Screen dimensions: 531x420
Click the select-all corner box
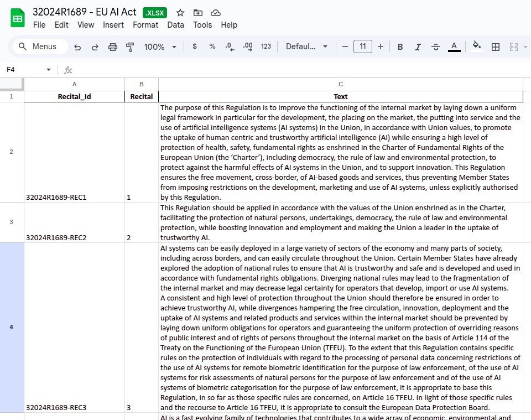[12, 84]
